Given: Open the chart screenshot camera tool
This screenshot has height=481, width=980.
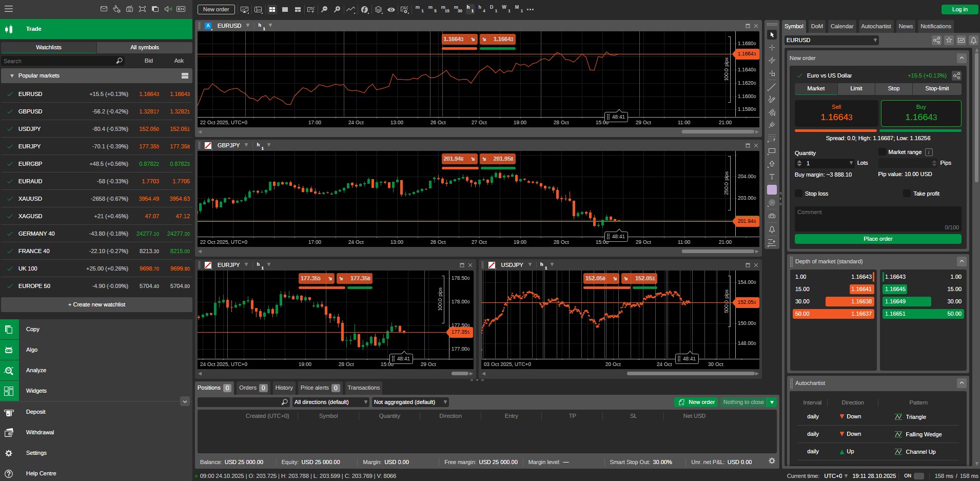Looking at the screenshot, I should pos(772,216).
